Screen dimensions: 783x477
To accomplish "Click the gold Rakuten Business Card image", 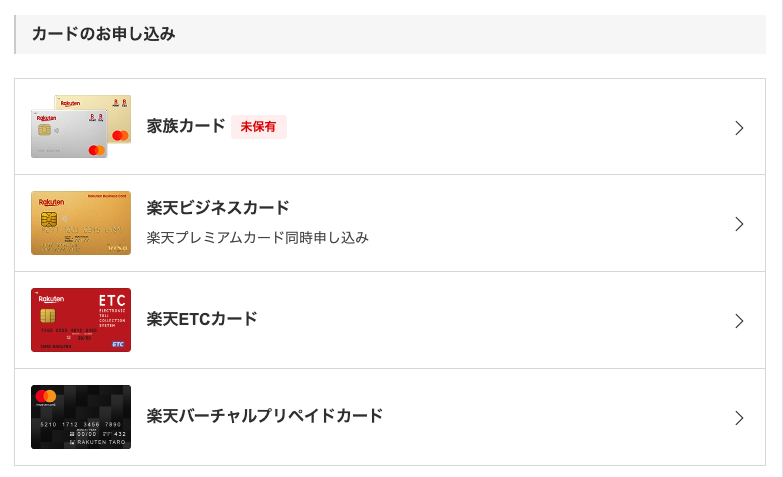I will click(81, 223).
